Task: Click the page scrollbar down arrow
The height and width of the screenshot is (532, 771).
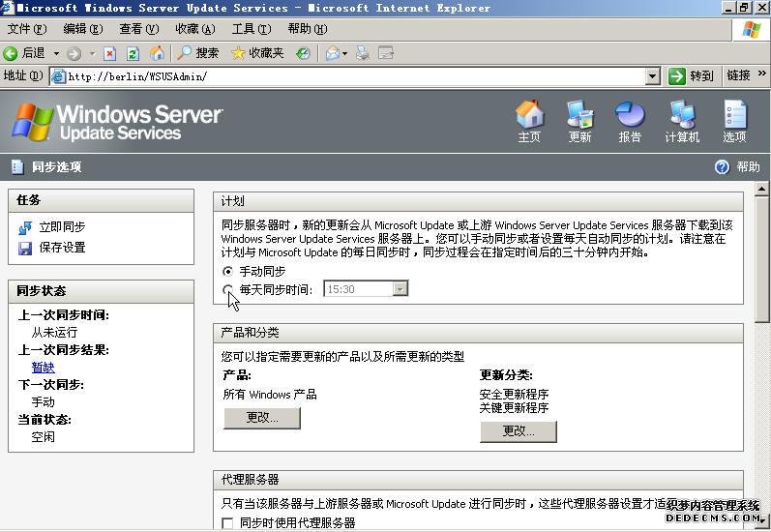Action: (762, 521)
